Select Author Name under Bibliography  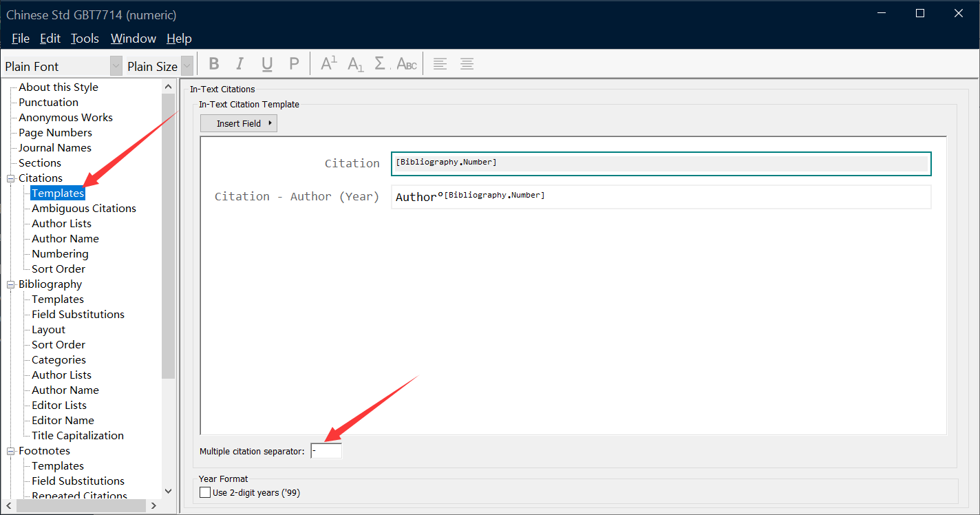tap(65, 390)
